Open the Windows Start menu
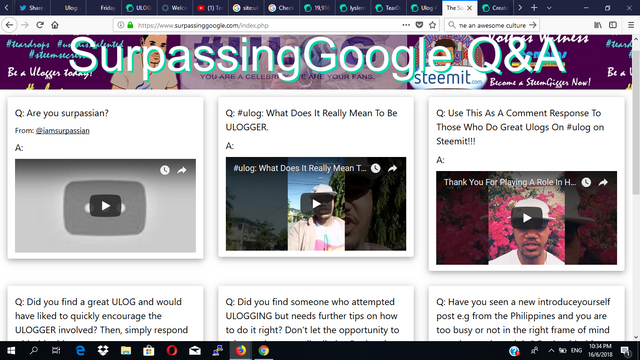Screen dimensions: 640x360 point(11,351)
